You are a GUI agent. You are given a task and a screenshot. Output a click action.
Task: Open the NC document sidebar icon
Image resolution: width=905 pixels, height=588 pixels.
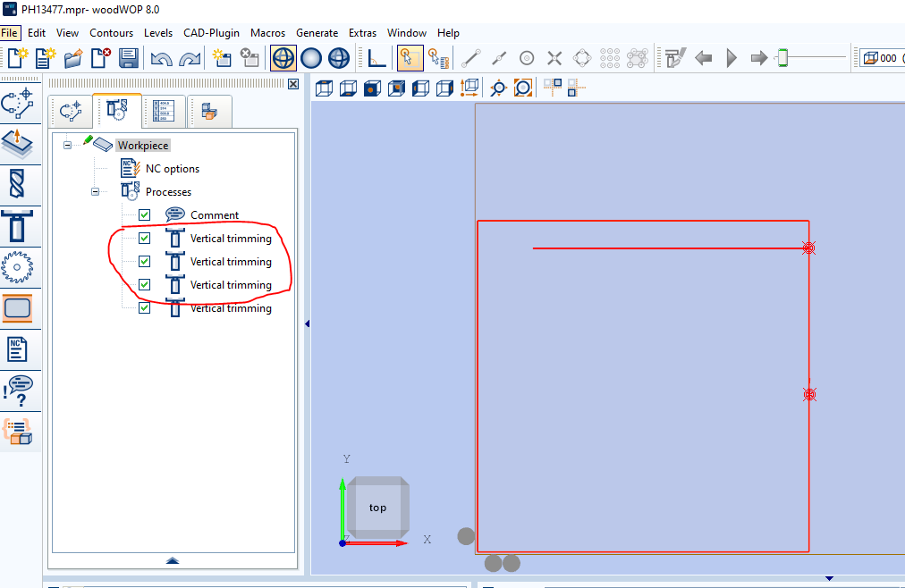tap(17, 350)
